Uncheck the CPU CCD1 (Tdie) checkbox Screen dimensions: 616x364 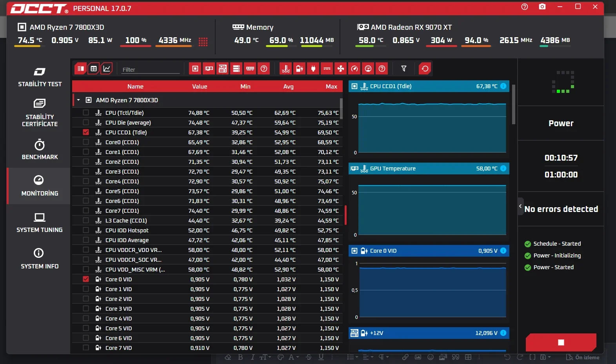click(86, 132)
